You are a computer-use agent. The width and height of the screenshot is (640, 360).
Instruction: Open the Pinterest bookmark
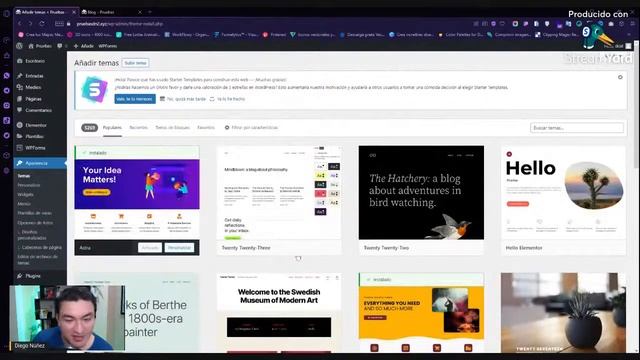[x=274, y=35]
